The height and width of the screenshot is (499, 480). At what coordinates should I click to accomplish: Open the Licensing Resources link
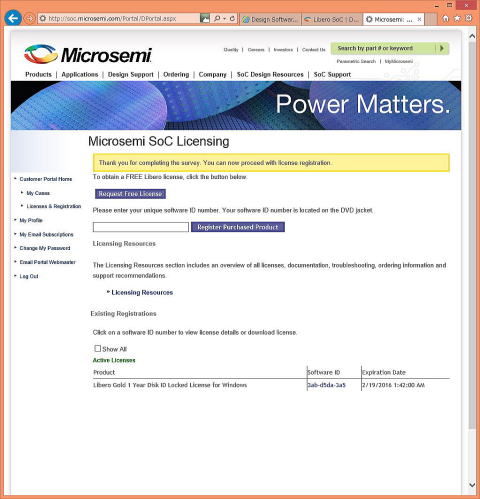coord(142,292)
